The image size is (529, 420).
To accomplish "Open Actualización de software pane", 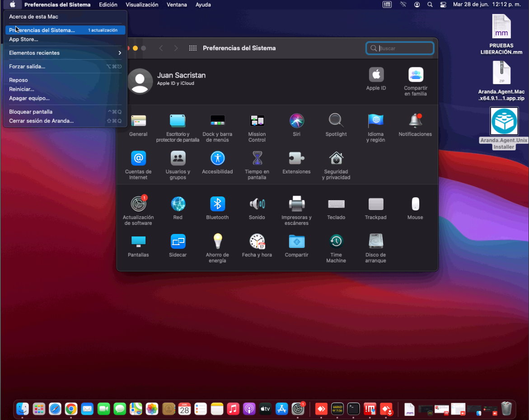I will click(x=138, y=204).
